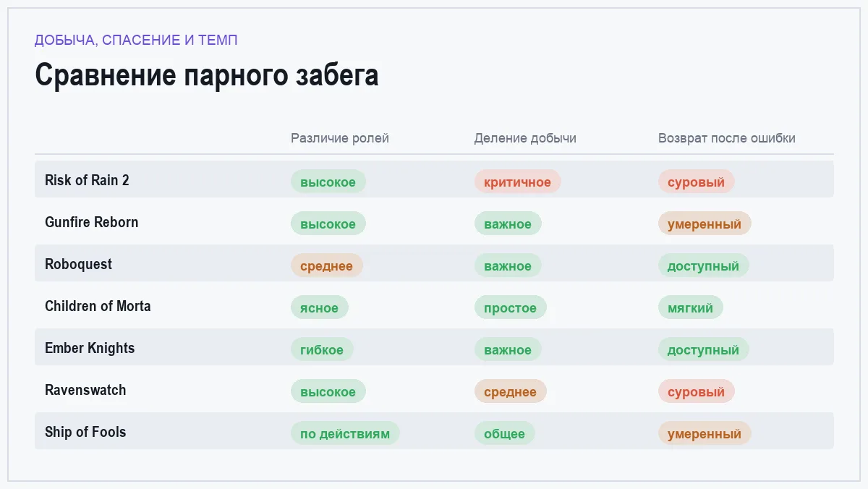Screen dimensions: 868x489
Task: Select the "важное" badge in Gunfire Reborn row
Action: tap(508, 224)
